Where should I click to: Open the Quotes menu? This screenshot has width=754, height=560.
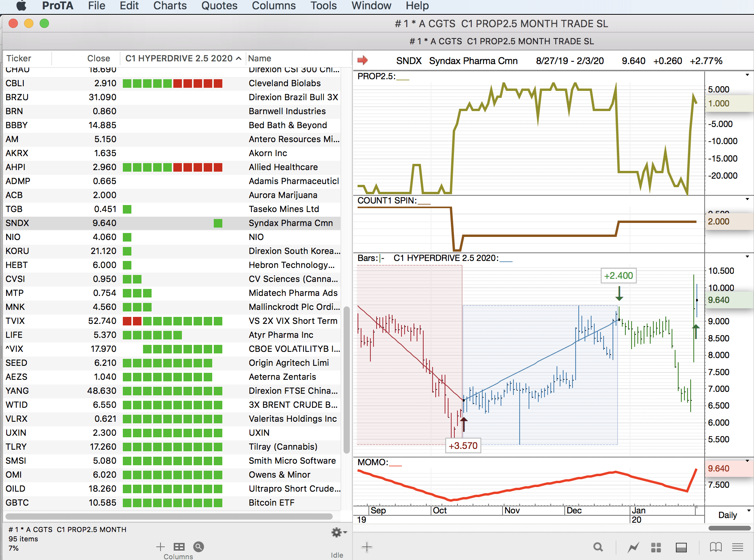(x=219, y=6)
